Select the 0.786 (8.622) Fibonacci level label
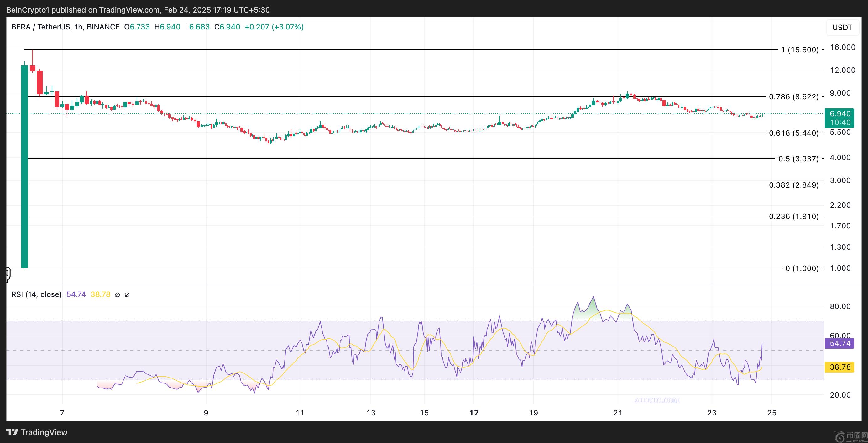 (793, 97)
